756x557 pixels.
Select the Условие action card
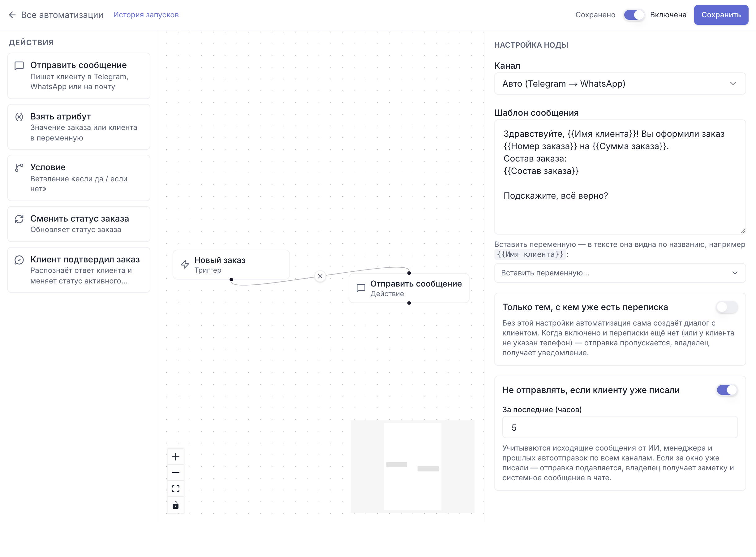click(79, 178)
